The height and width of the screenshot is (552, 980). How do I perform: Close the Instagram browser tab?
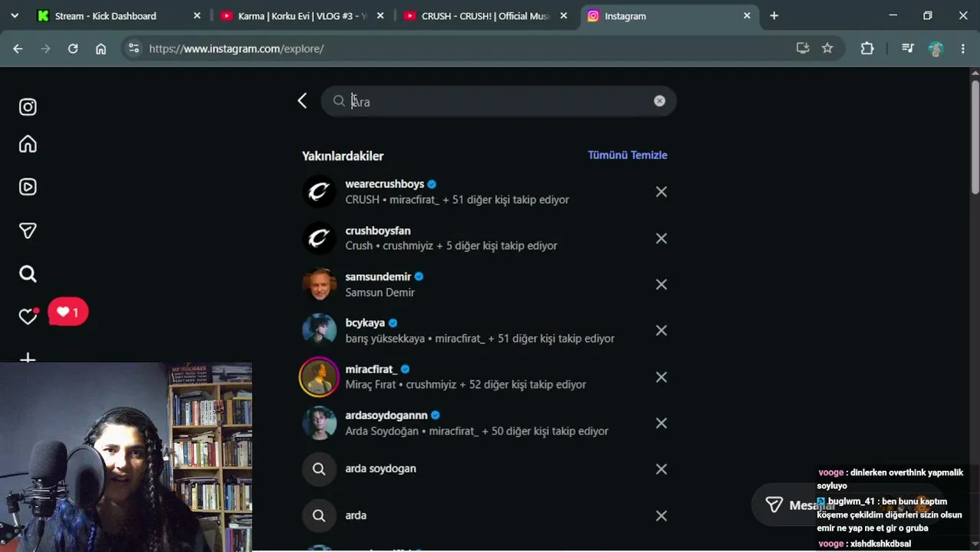[x=747, y=15]
